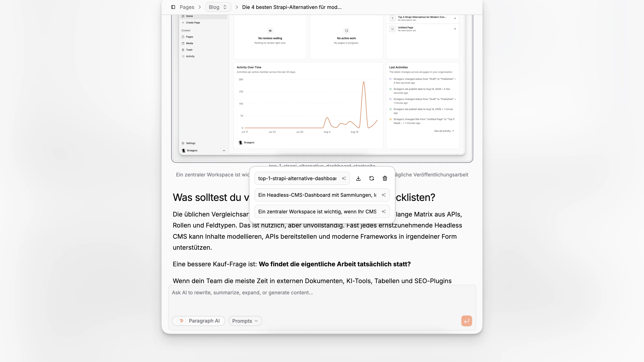Screen dimensions: 644x362
Task: Delete the image with trash icon
Action: tap(385, 178)
